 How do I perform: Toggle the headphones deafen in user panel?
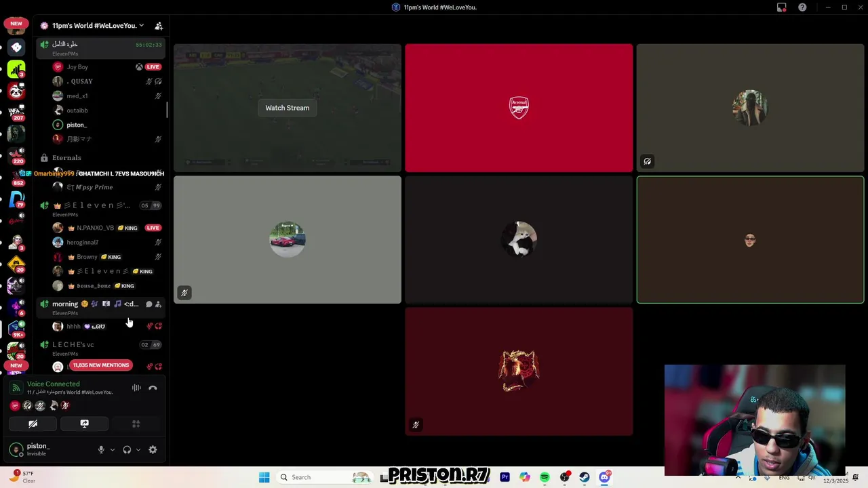(x=127, y=449)
